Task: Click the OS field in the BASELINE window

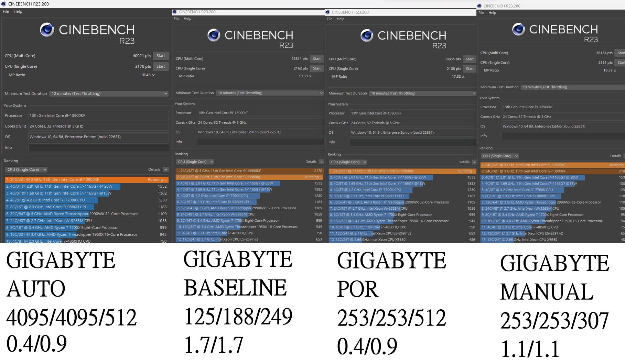Action: tap(260, 132)
